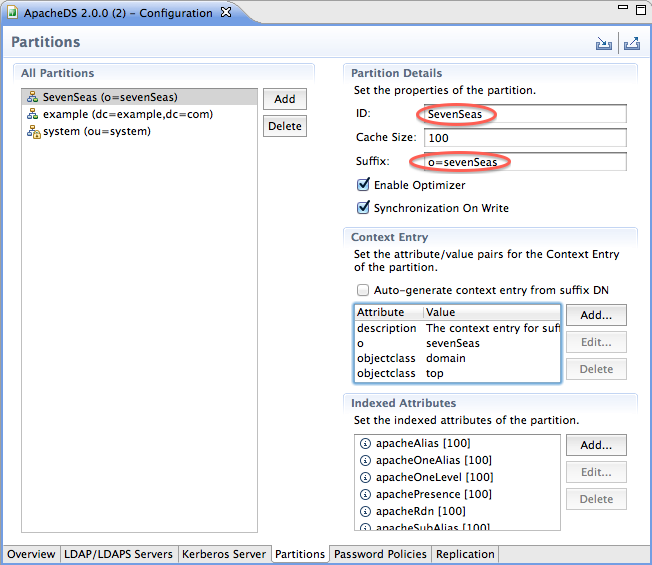
Task: Uncheck Synchronization On Write
Action: coord(364,208)
